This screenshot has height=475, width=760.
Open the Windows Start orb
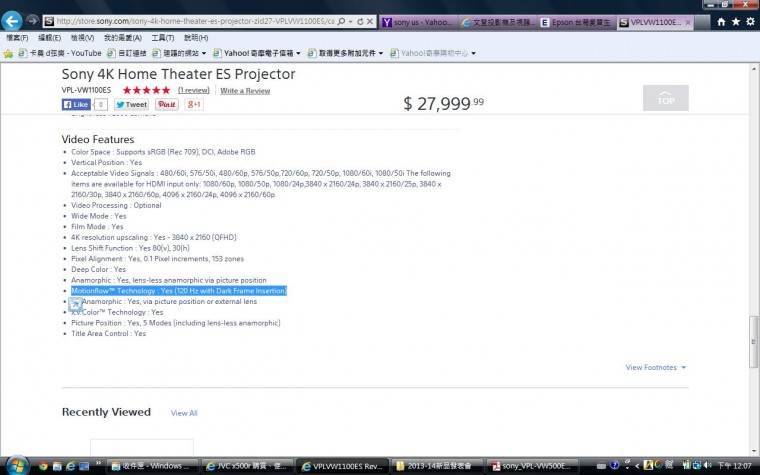point(17,465)
